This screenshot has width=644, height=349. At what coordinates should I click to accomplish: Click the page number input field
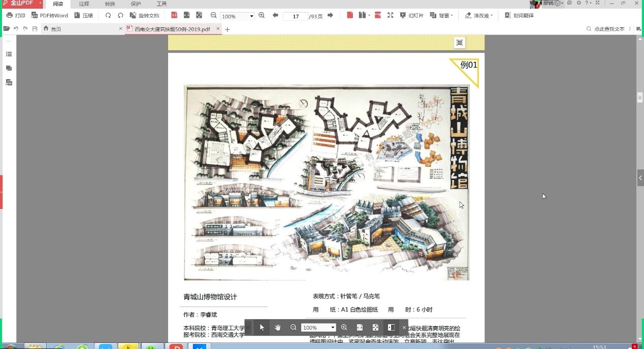click(x=295, y=16)
